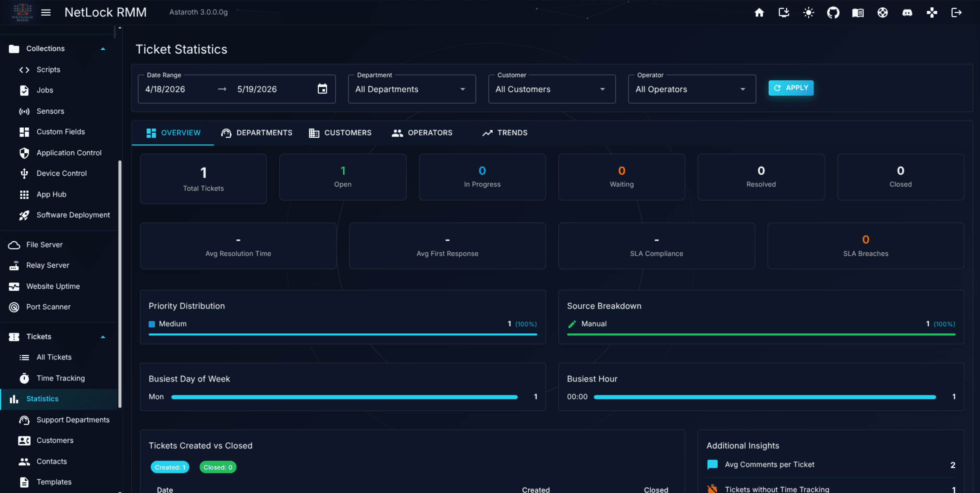Open File Server in the sidebar
Screen dimensions: 980x493
click(59, 244)
